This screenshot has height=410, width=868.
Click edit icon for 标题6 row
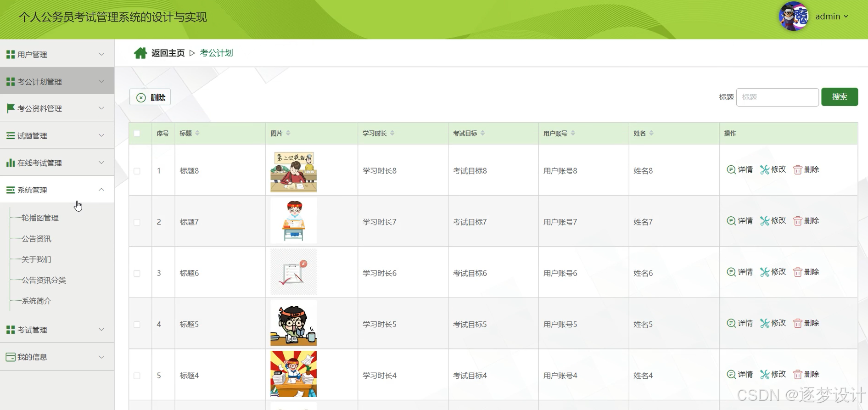(765, 272)
